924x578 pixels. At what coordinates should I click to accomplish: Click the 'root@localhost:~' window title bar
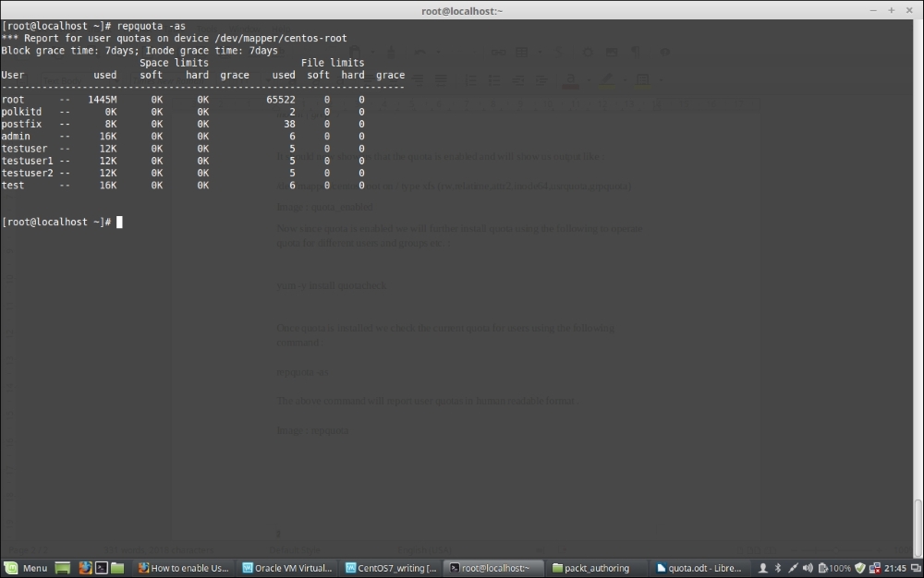click(462, 10)
